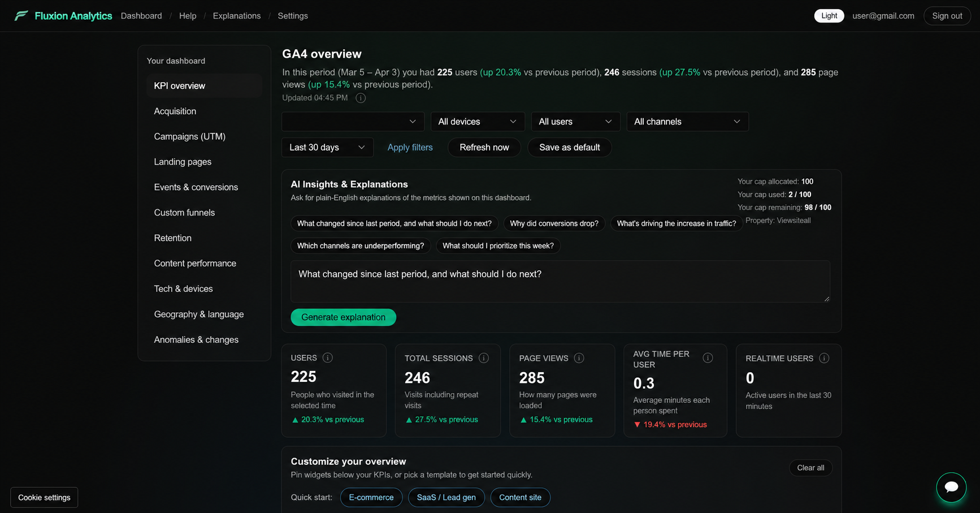
Task: Select Acquisition in the sidebar
Action: pyautogui.click(x=204, y=111)
